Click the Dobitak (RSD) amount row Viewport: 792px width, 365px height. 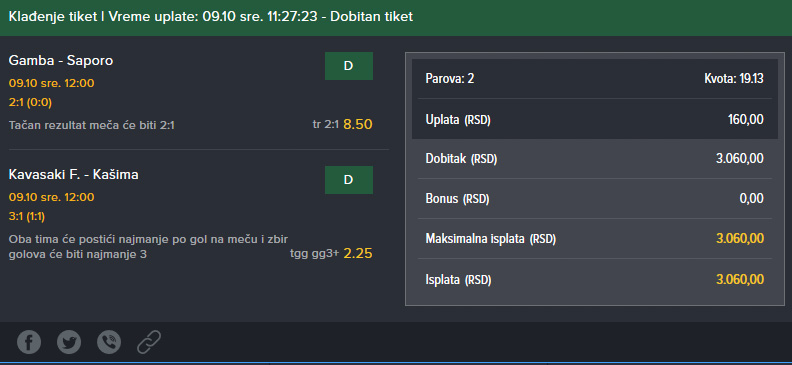pyautogui.click(x=595, y=159)
